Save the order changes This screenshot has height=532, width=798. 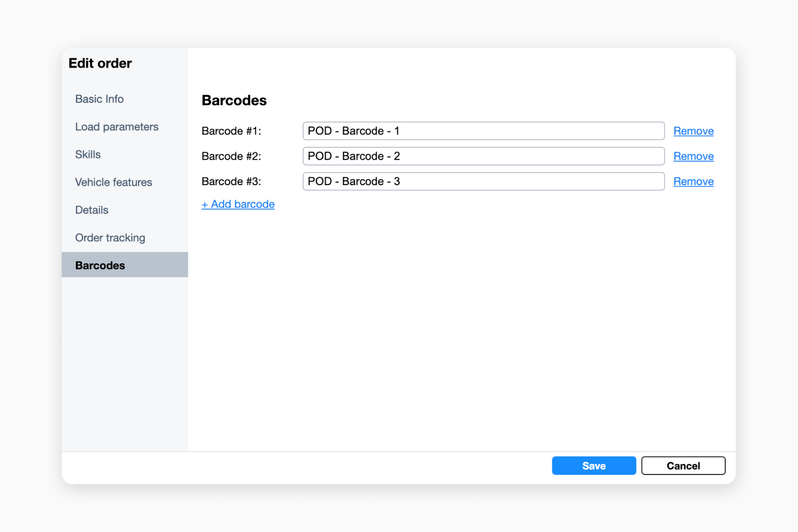pyautogui.click(x=594, y=465)
